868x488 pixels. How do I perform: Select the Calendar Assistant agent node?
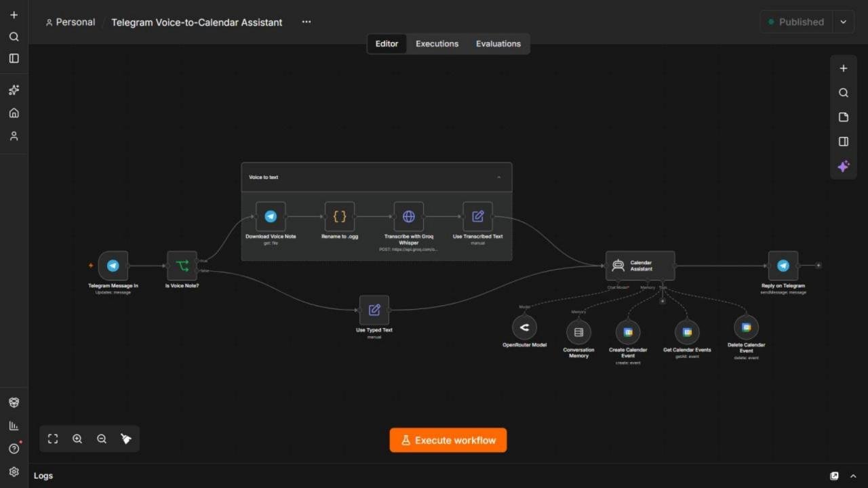[640, 266]
